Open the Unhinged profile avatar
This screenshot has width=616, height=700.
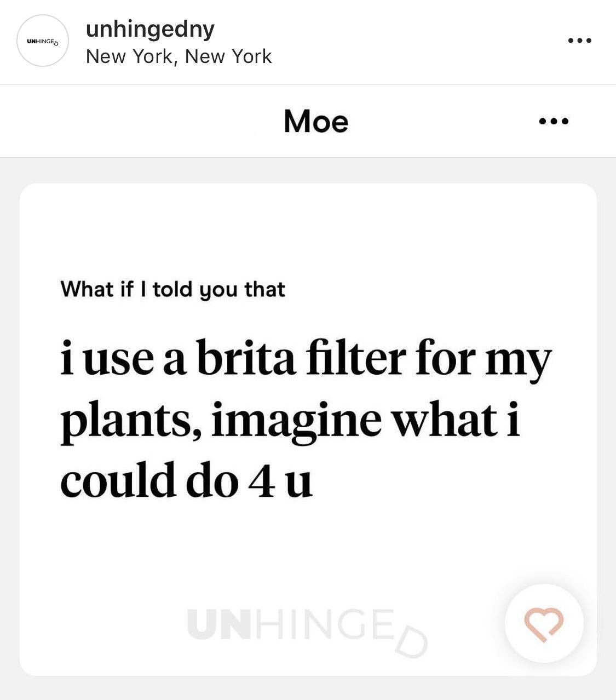pos(43,41)
